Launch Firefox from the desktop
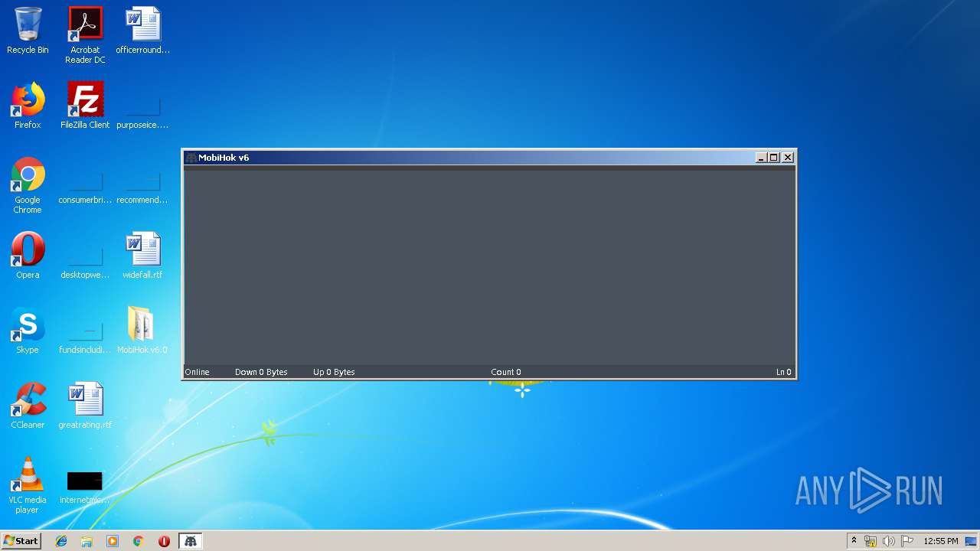This screenshot has height=551, width=980. click(x=28, y=106)
